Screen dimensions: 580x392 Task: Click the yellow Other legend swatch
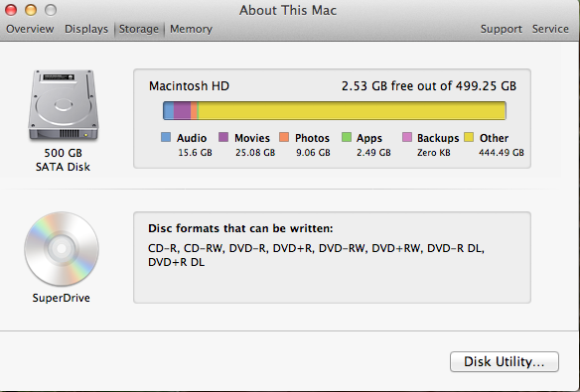(469, 137)
